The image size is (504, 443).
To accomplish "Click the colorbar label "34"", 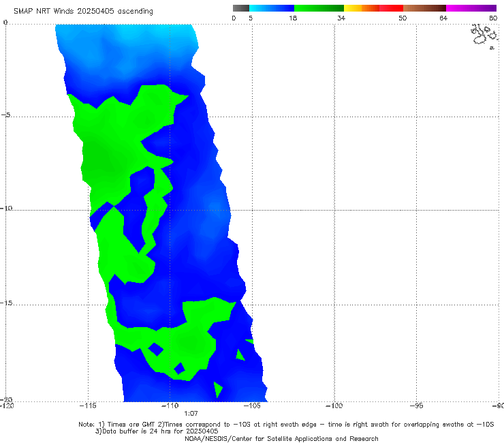I will (x=341, y=18).
